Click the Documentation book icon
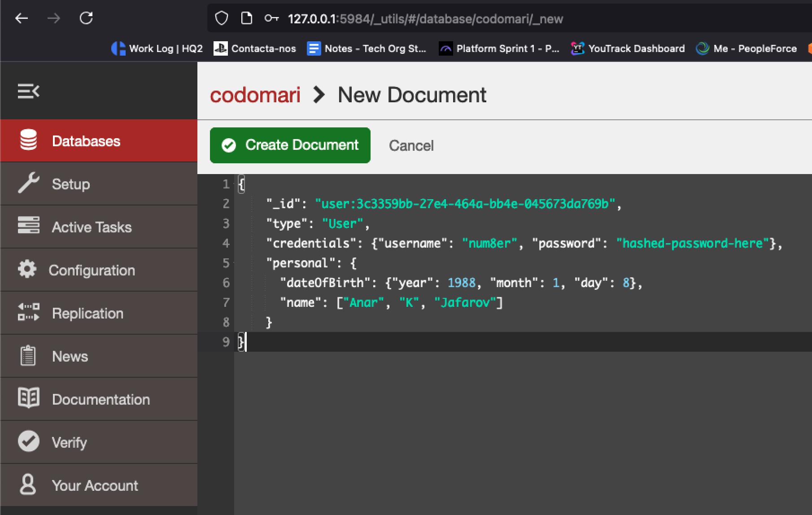Viewport: 812px width, 515px height. pos(29,398)
